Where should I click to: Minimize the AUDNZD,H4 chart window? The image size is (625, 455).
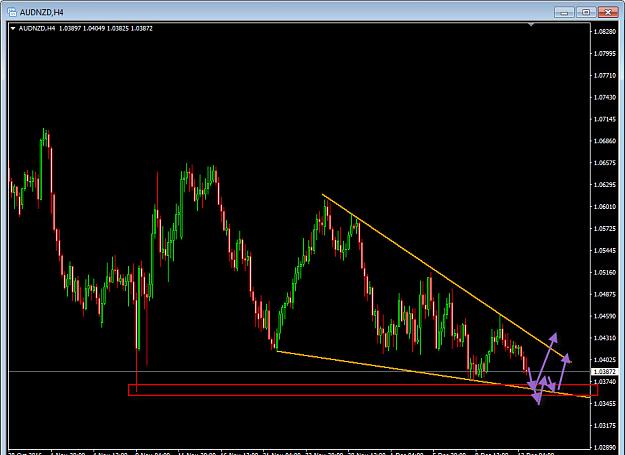coord(564,12)
